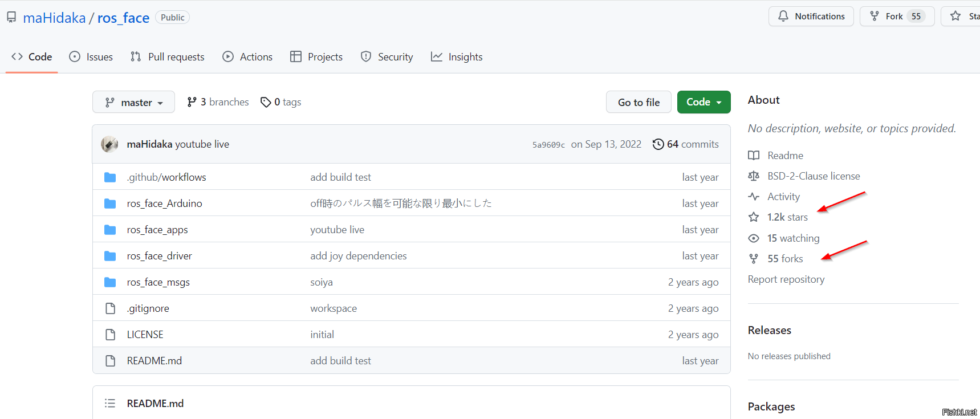
Task: Click the book icon next to Readme
Action: tap(754, 156)
